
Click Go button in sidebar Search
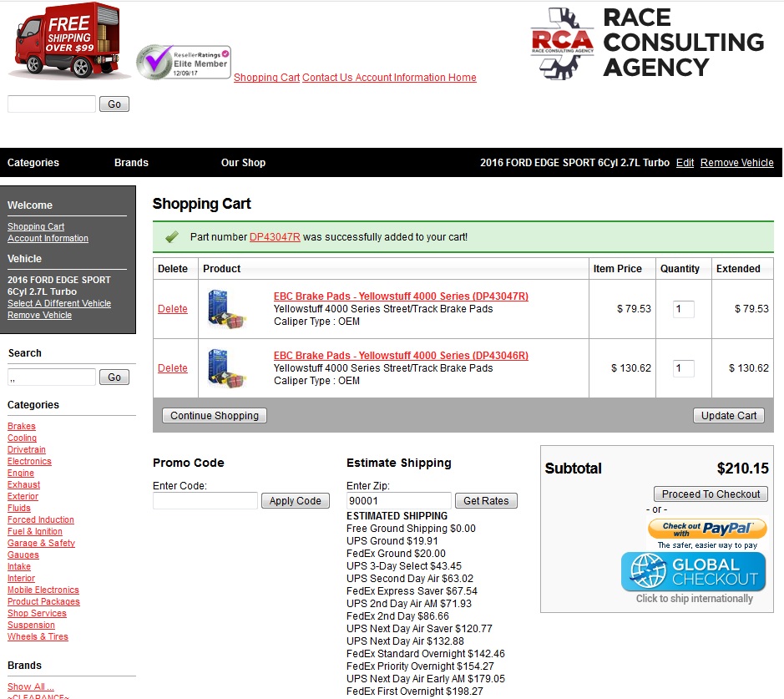tap(114, 377)
